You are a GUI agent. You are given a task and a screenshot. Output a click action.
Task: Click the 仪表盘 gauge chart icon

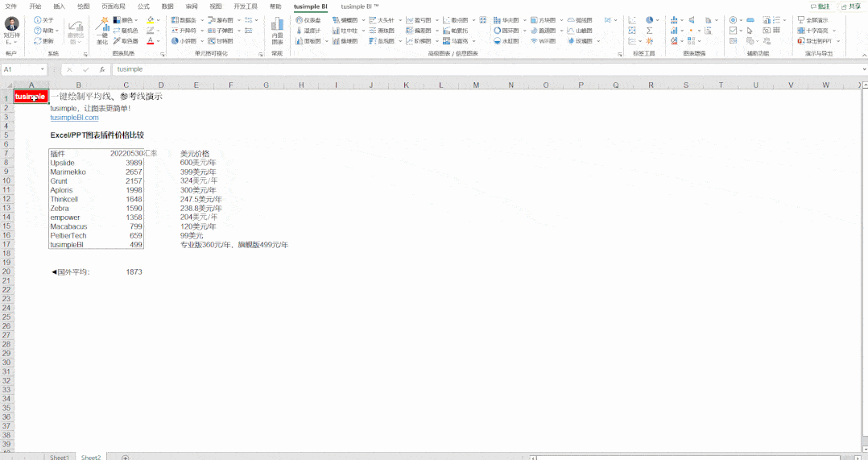(x=307, y=20)
